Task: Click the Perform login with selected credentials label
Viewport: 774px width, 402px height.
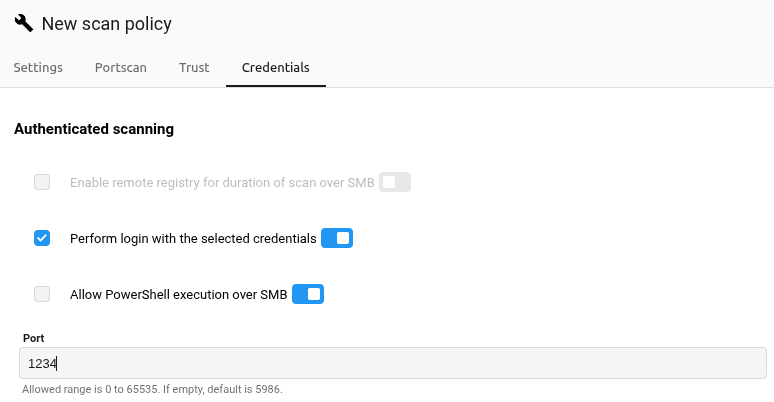Action: (193, 239)
